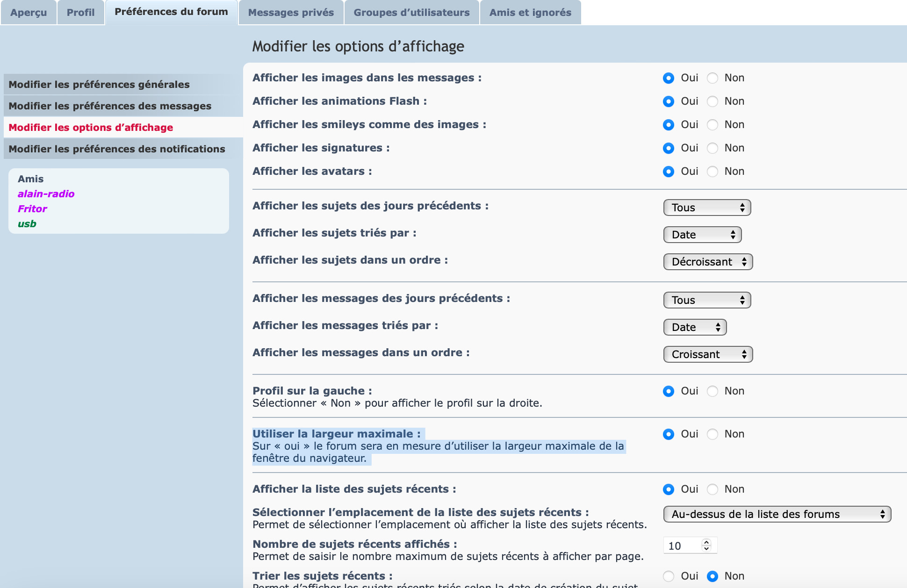Increase the number of recent topics with stepper
Image resolution: width=907 pixels, height=588 pixels.
(x=706, y=542)
